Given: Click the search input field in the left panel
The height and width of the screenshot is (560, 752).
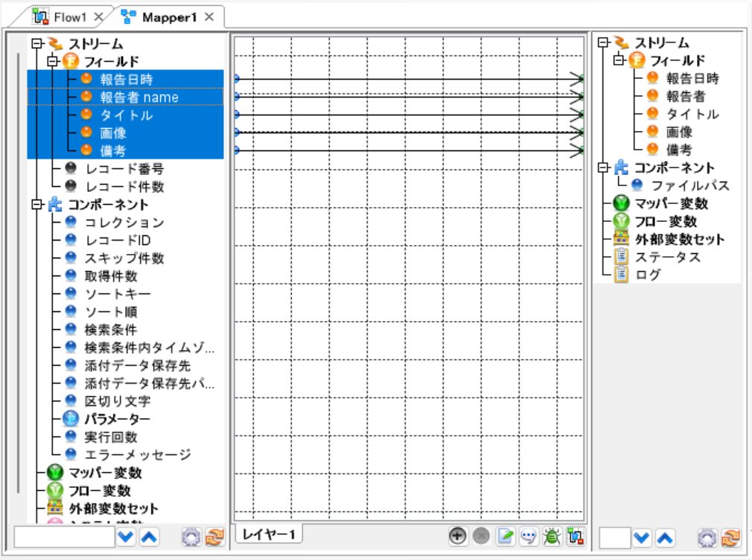Looking at the screenshot, I should [63, 538].
